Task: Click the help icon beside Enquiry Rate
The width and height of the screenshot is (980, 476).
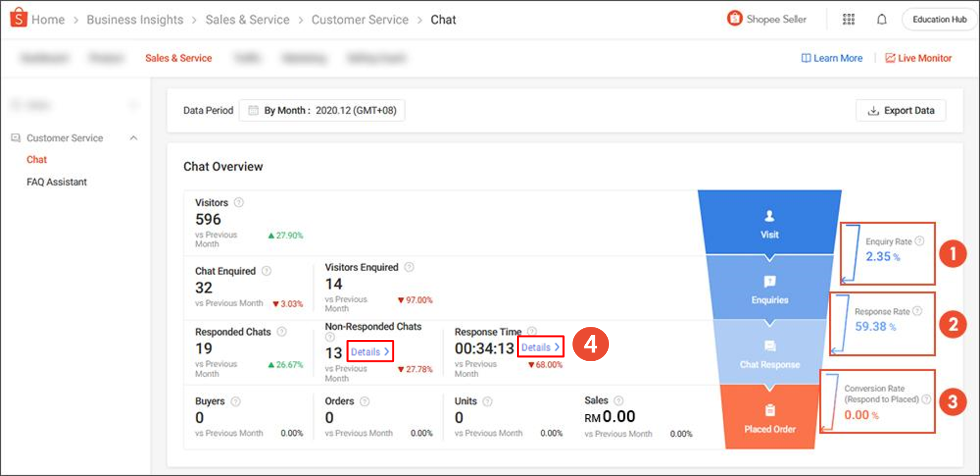Action: 920,241
